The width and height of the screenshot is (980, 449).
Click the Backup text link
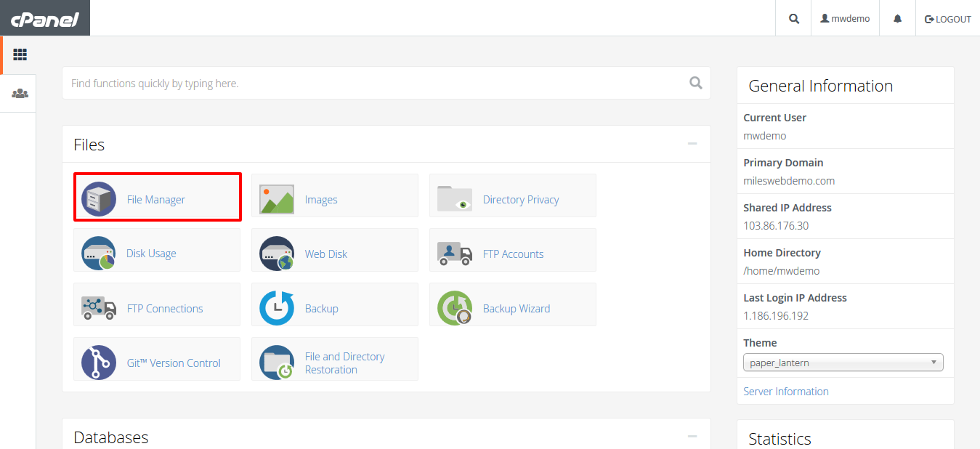(322, 308)
